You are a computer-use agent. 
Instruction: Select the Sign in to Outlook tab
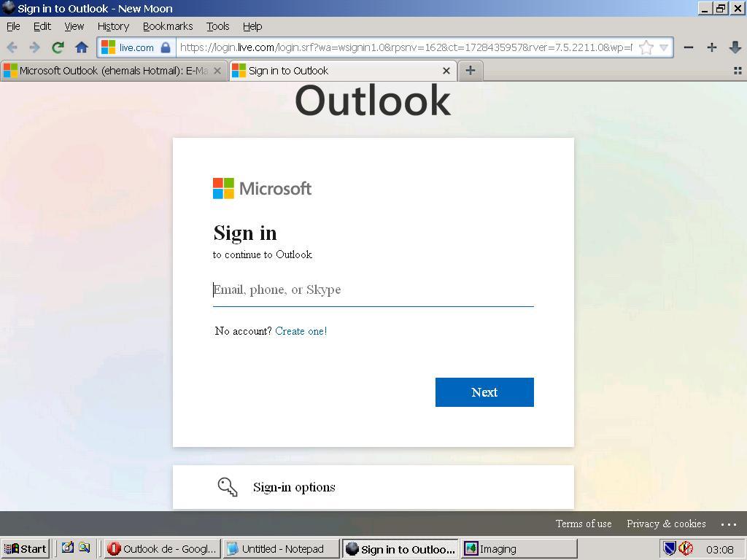pyautogui.click(x=343, y=71)
